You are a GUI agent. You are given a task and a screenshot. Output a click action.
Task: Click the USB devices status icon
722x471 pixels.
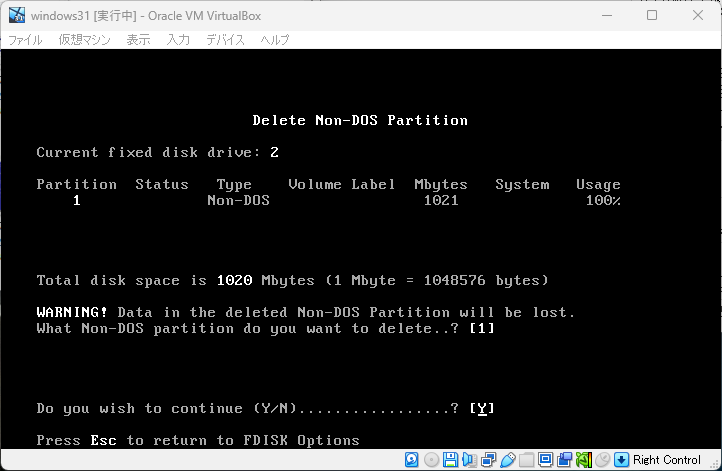(507, 459)
